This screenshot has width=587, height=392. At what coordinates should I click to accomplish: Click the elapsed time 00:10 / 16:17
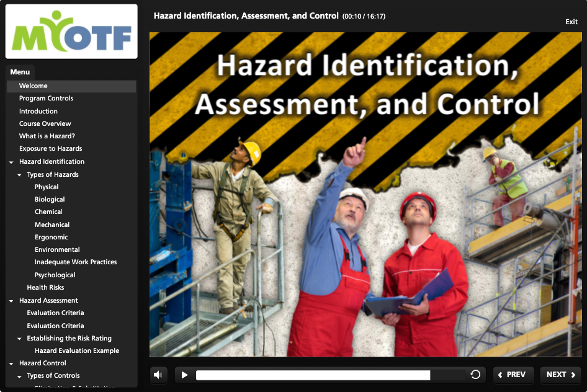click(364, 16)
